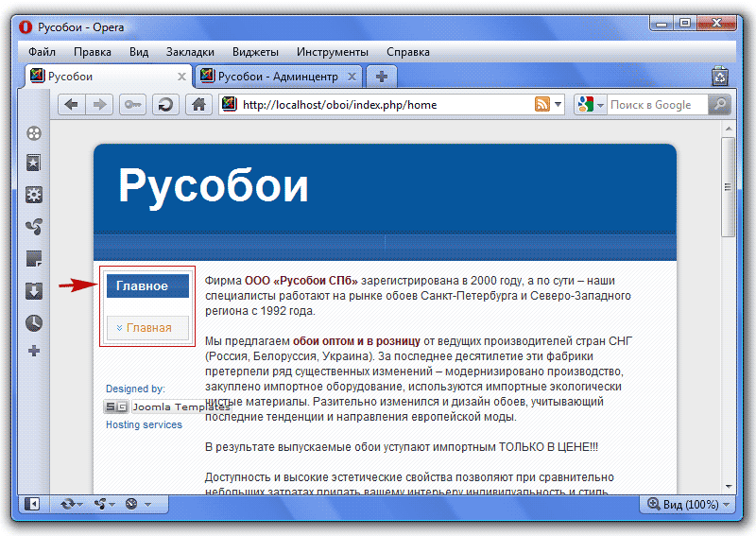Expand the address bar history dropdown arrow
This screenshot has width=756, height=536.
click(559, 105)
